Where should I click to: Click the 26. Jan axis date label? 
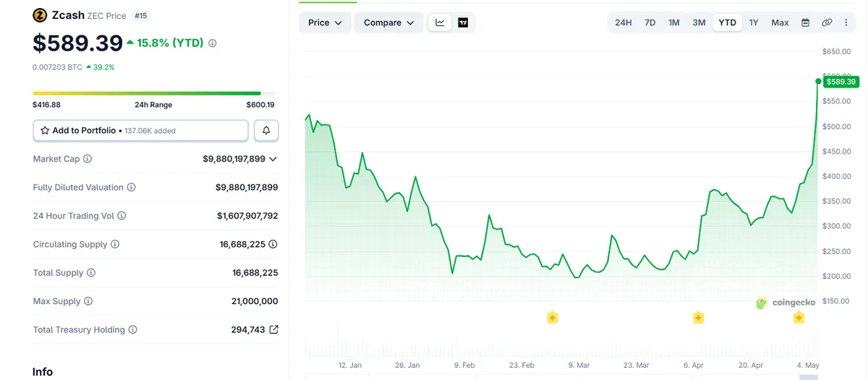[x=407, y=366]
